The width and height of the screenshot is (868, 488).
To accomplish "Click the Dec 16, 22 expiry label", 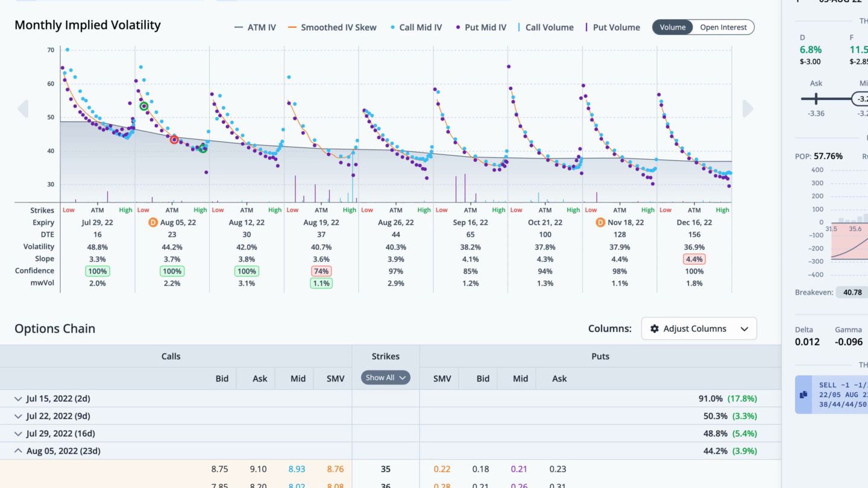I will pos(694,222).
